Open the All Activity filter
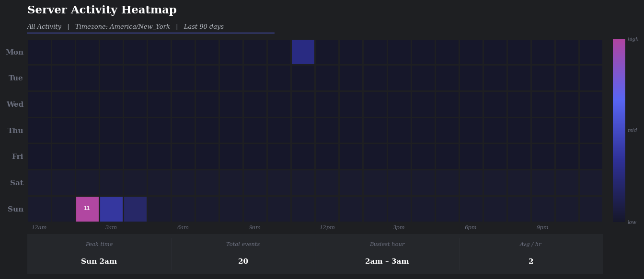 click(45, 26)
